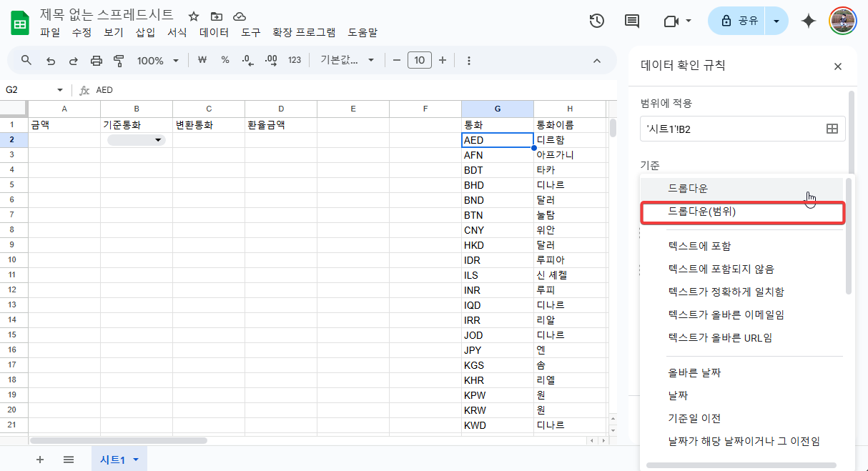Open more number formats 123
868x471 pixels.
(x=295, y=60)
